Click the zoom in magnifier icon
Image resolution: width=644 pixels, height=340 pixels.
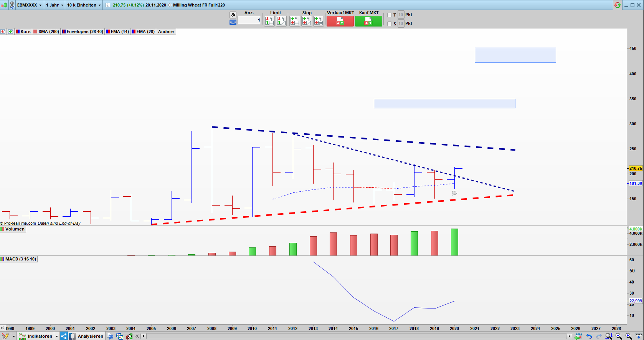click(x=628, y=336)
